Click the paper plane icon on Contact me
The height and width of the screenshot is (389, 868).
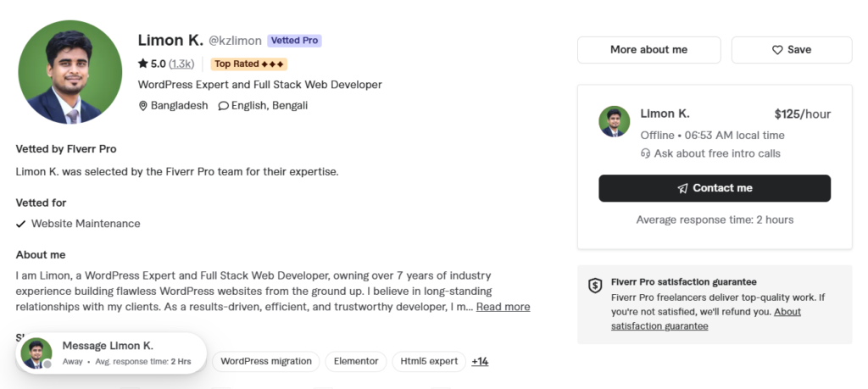click(682, 188)
